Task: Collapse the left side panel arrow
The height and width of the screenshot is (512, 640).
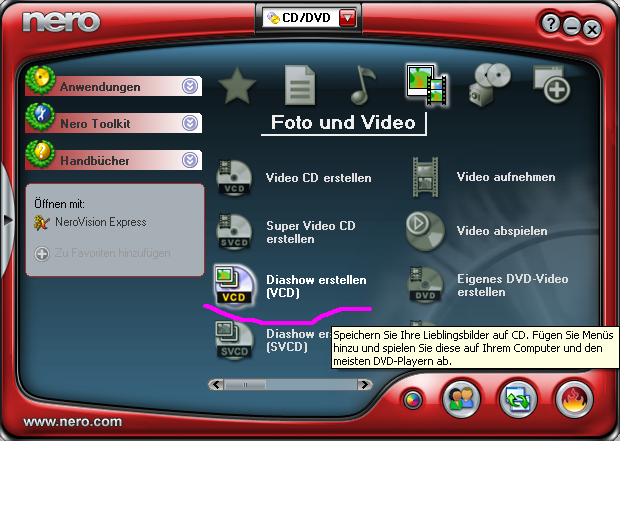Action: coord(7,220)
